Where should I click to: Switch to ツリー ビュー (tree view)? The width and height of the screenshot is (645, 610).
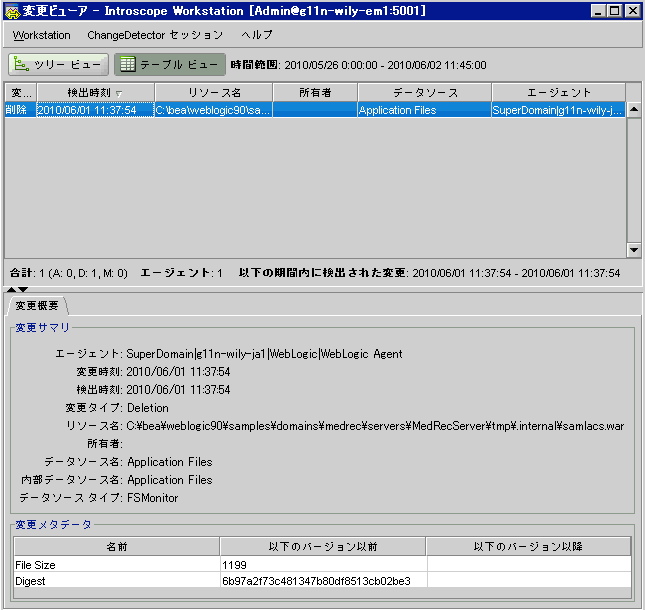(58, 65)
